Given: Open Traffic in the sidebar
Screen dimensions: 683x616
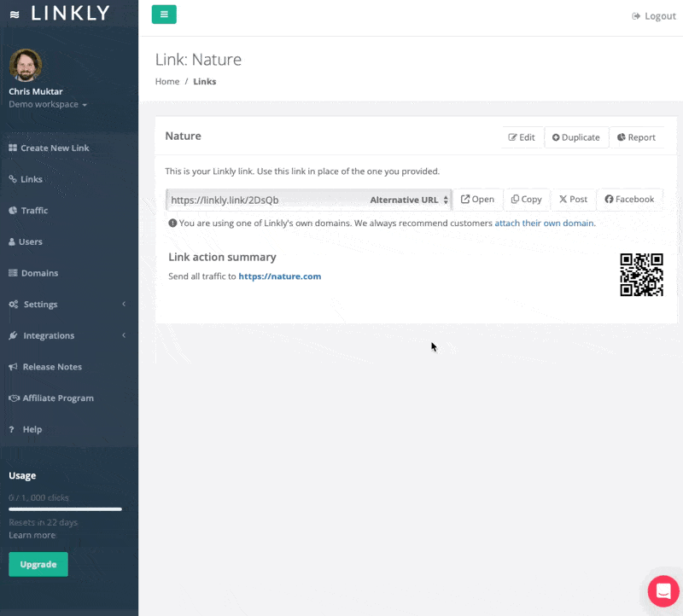Looking at the screenshot, I should coord(34,211).
